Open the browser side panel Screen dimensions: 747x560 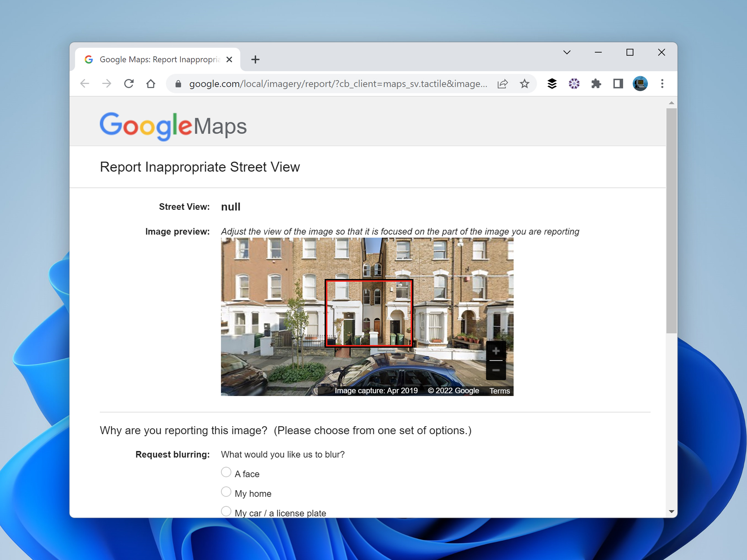(617, 83)
